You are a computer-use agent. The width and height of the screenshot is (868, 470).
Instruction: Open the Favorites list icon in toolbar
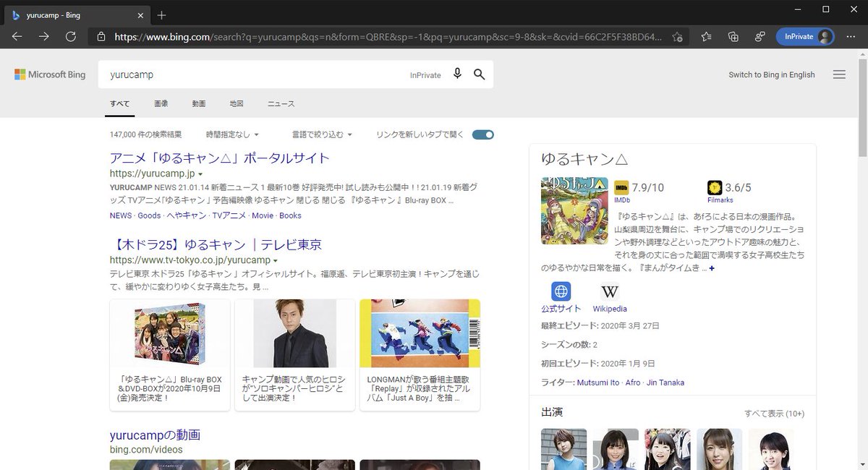coord(706,36)
